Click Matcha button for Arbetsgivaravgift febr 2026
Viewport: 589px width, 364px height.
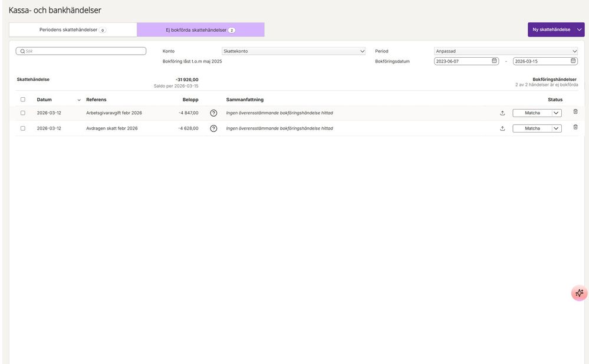point(532,113)
